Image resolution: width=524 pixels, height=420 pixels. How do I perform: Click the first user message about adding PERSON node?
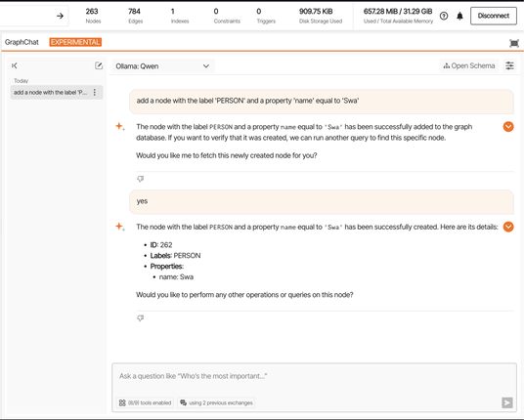point(322,102)
